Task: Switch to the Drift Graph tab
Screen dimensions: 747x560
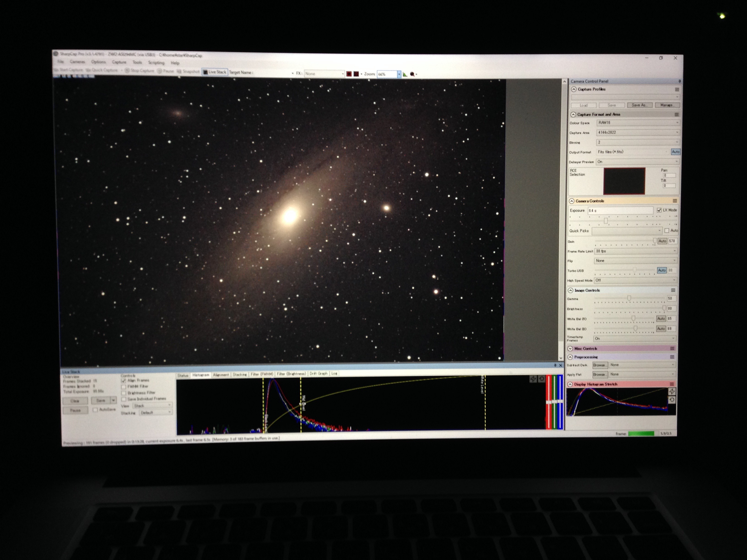Action: (318, 373)
